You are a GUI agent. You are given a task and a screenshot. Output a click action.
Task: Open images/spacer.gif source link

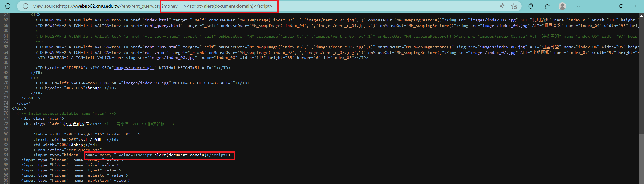[x=134, y=68]
